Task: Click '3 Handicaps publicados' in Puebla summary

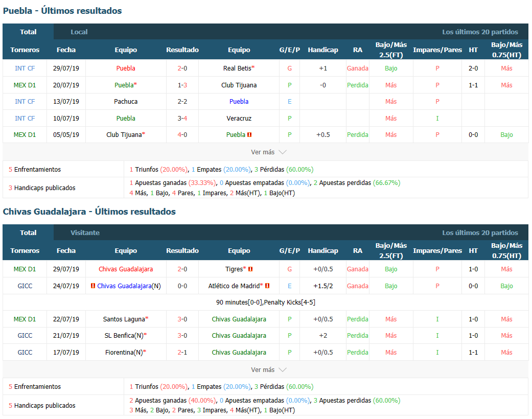Action: [42, 188]
